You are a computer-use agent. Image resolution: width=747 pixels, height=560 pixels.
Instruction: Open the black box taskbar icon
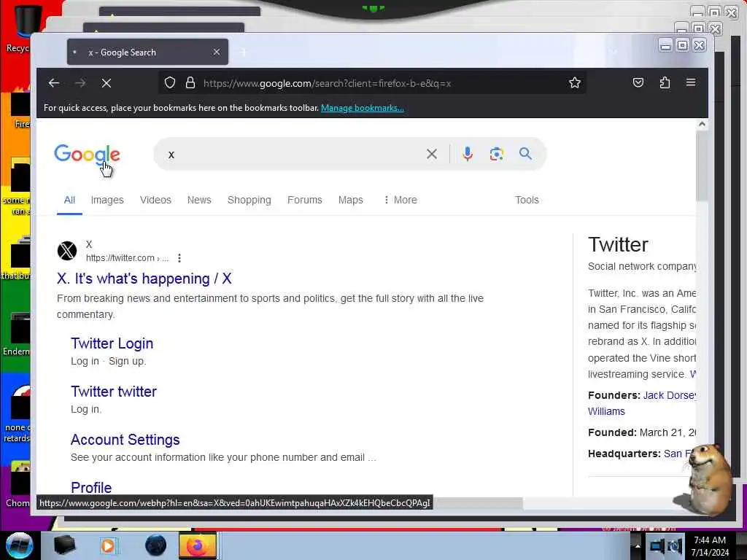click(64, 545)
